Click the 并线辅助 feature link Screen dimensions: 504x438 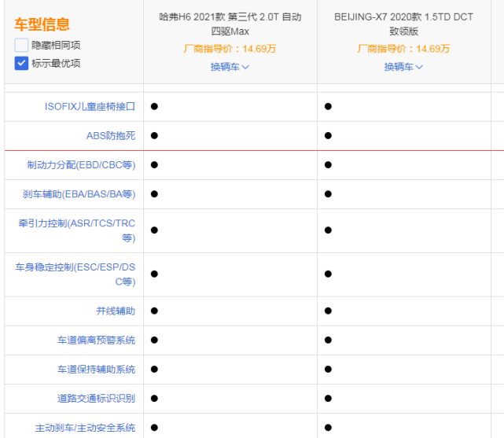coord(116,311)
